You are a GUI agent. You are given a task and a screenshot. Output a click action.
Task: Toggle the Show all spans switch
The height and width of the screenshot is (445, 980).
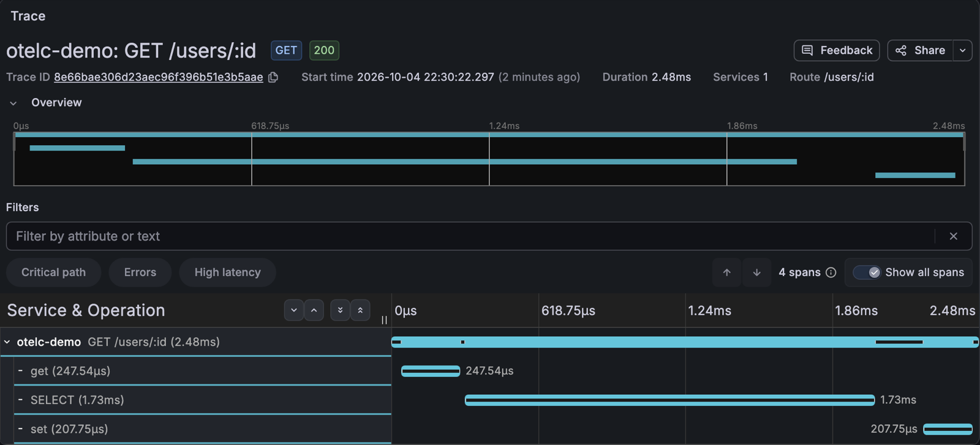(867, 272)
